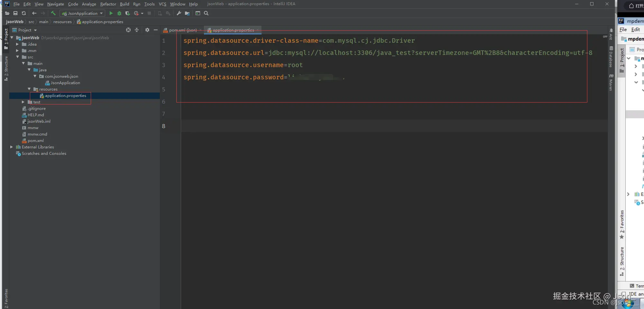
Task: Expand the .mvn folder
Action: coord(17,50)
